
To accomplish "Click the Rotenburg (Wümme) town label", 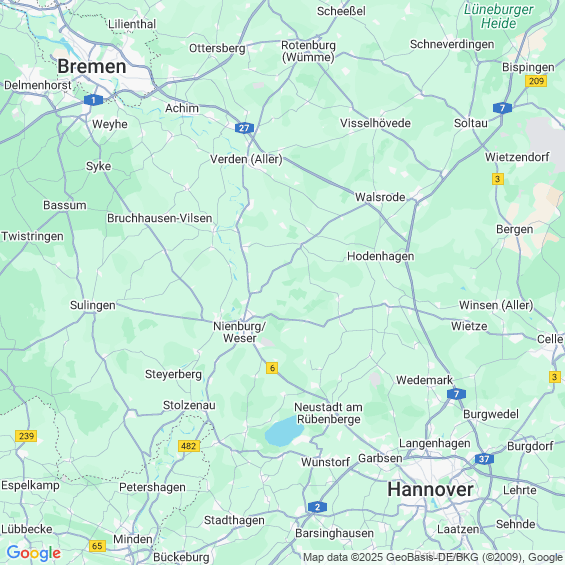I will click(308, 51).
